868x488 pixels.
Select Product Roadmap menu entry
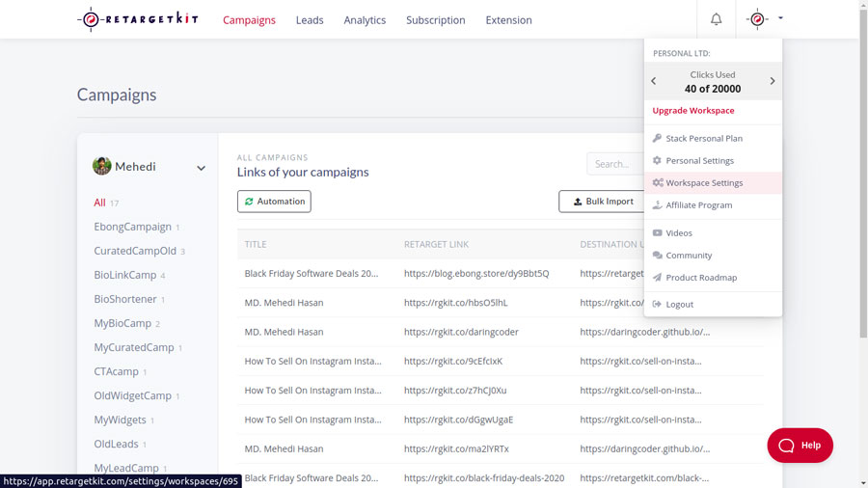click(x=713, y=277)
